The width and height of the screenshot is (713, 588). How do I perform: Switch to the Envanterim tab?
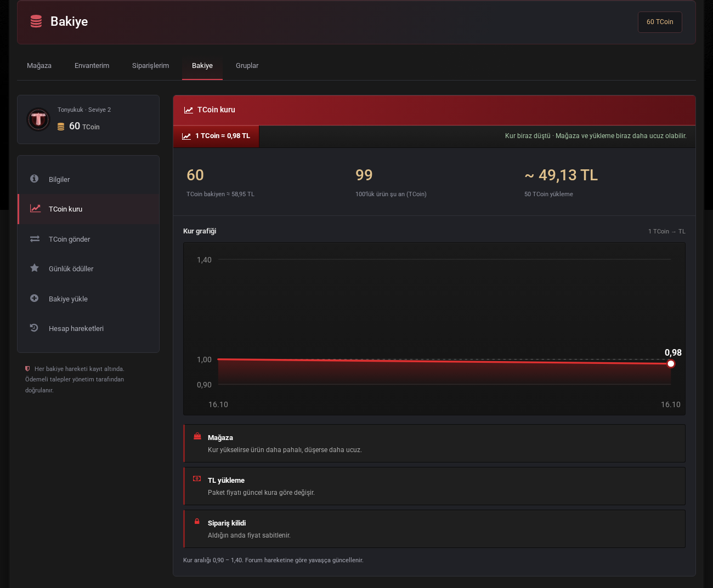coord(92,66)
